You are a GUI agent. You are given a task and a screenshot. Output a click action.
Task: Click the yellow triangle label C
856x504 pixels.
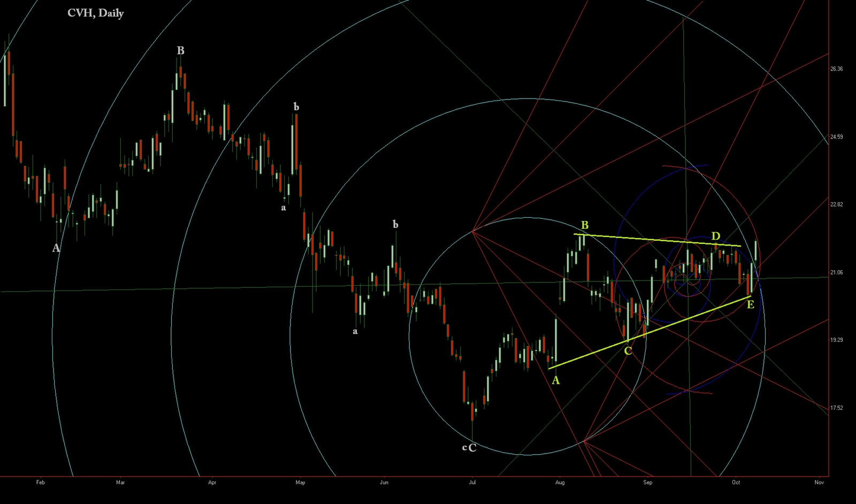click(628, 351)
